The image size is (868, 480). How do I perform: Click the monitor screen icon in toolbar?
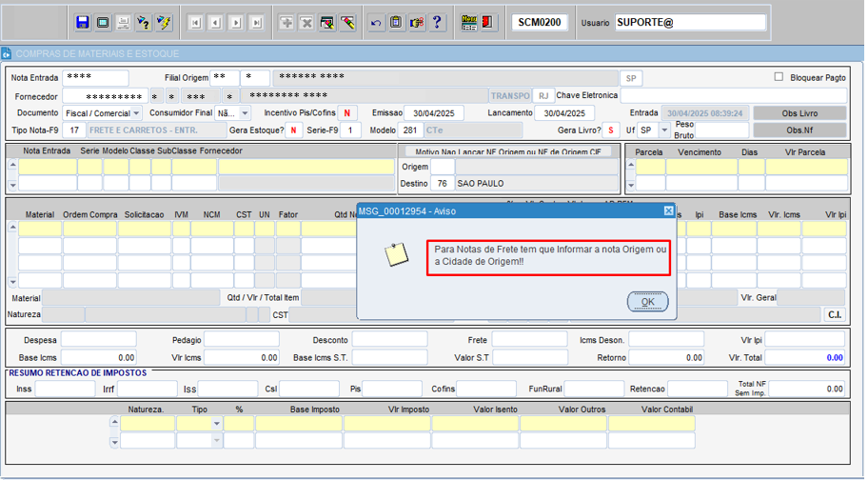[103, 22]
